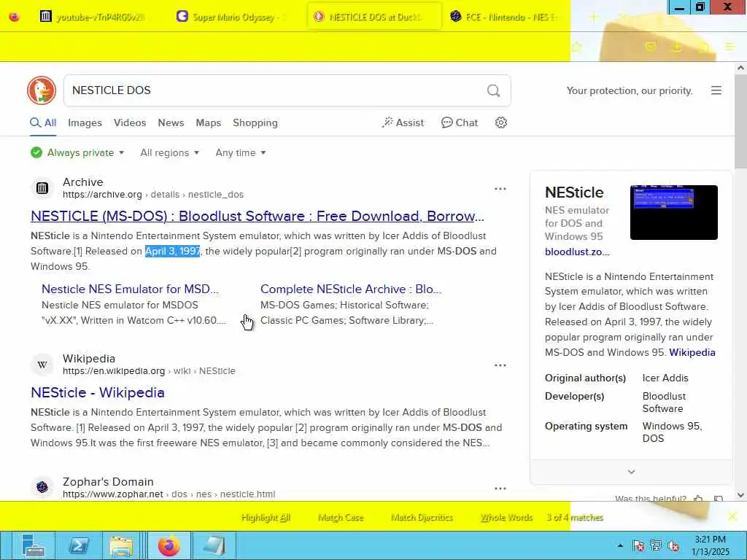Click the thumbs-up helpful icon
747x560 pixels.
click(x=698, y=499)
